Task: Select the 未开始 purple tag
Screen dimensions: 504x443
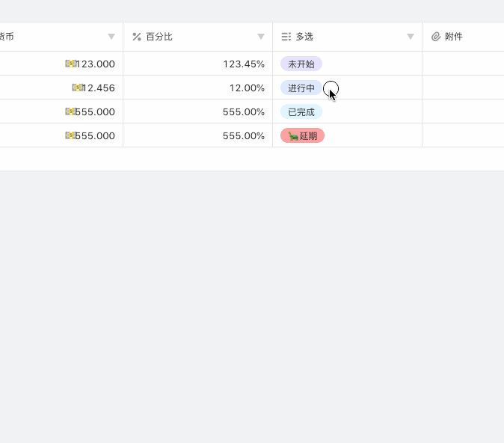Action: click(301, 64)
